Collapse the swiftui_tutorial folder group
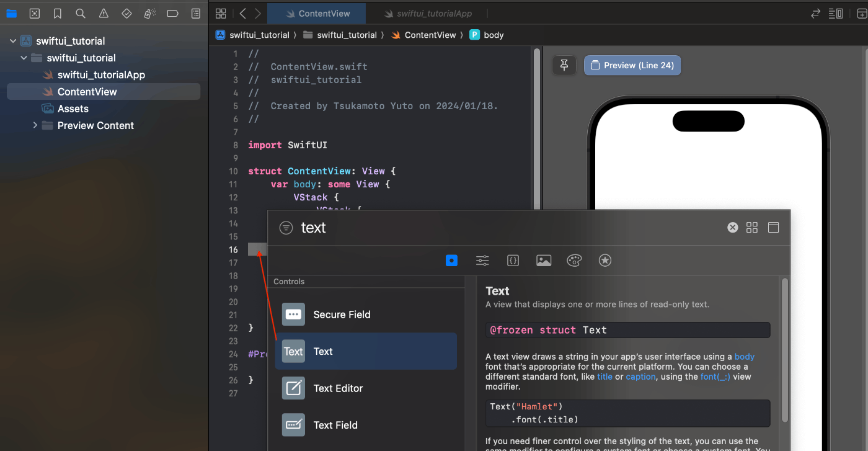 point(24,58)
